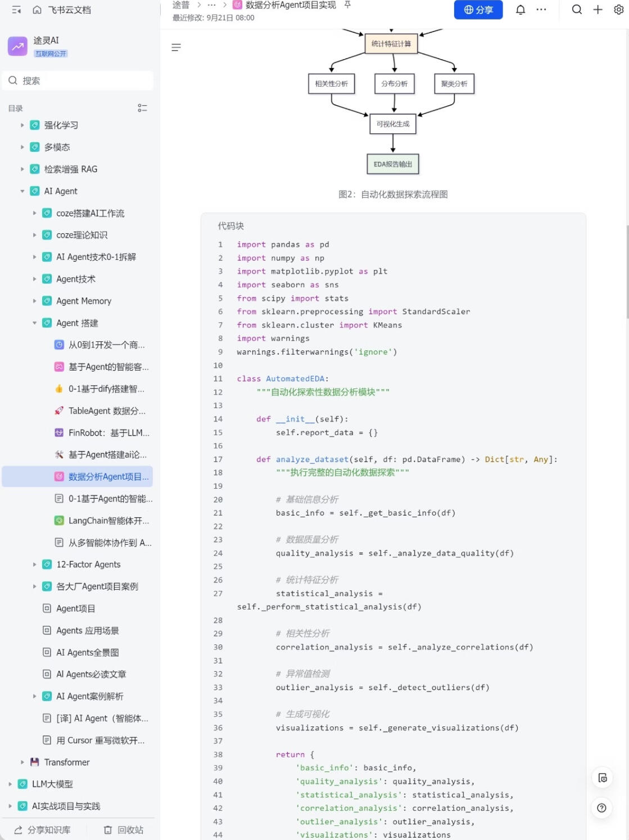Go to Feishu Docs home icon

tap(37, 10)
